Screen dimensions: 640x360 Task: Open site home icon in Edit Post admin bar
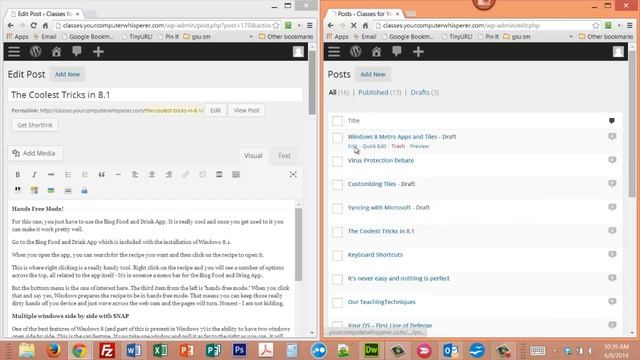point(56,51)
